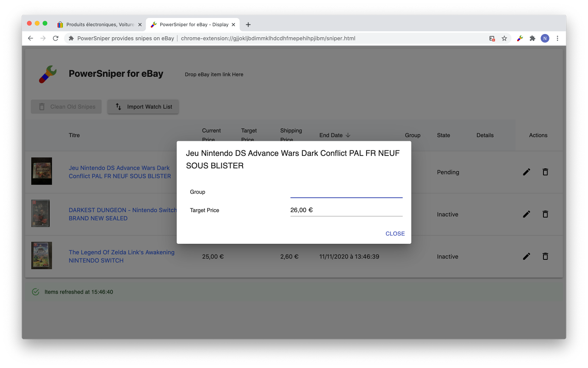This screenshot has height=368, width=588.
Task: Click the Group label in the dialog
Action: click(198, 192)
